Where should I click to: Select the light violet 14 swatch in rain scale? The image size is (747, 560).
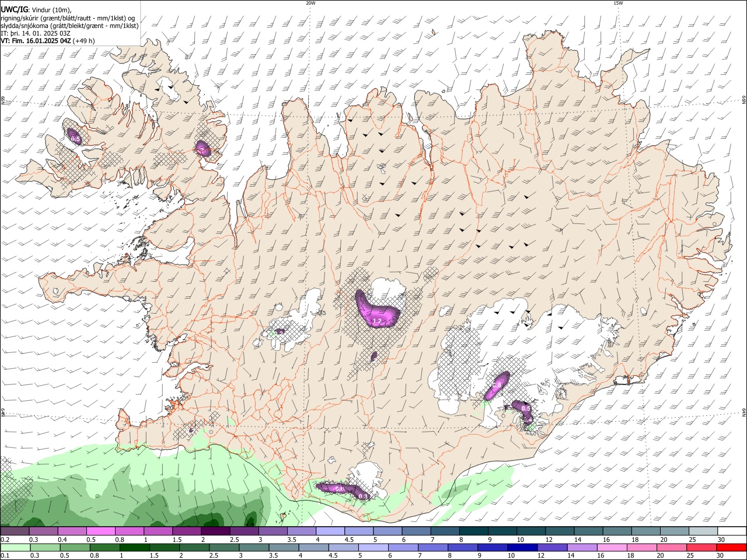coord(582,547)
